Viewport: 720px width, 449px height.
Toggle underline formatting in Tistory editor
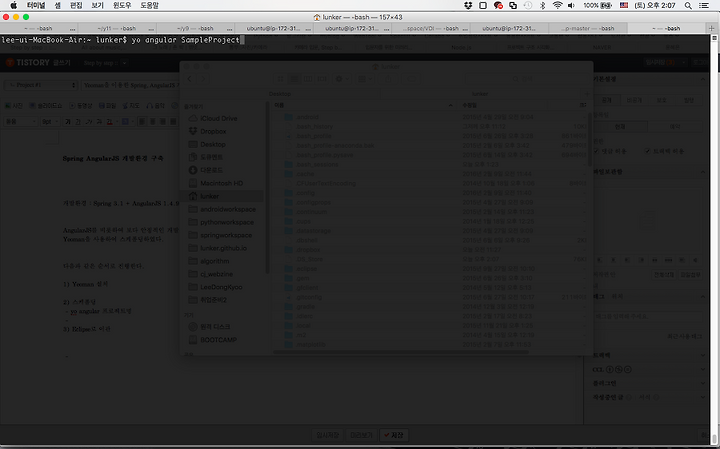click(x=78, y=122)
